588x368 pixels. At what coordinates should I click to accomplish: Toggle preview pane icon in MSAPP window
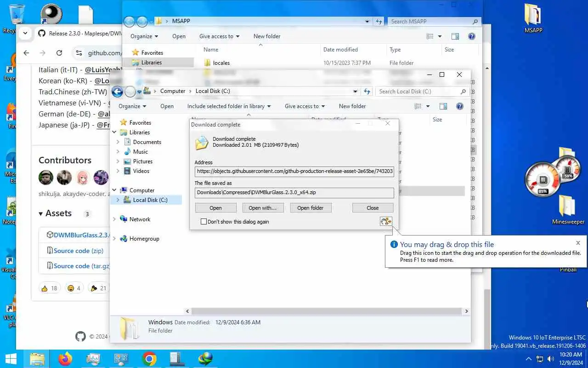coord(455,36)
